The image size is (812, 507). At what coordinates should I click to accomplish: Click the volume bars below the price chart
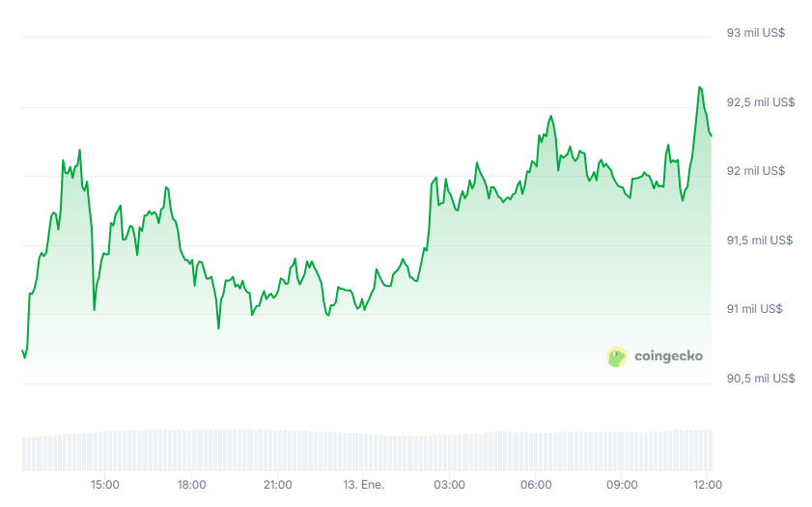pos(367,450)
